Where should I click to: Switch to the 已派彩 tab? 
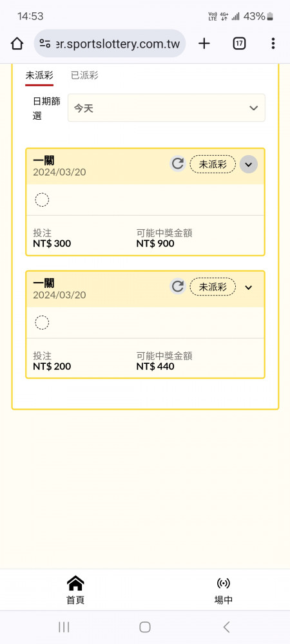point(84,75)
